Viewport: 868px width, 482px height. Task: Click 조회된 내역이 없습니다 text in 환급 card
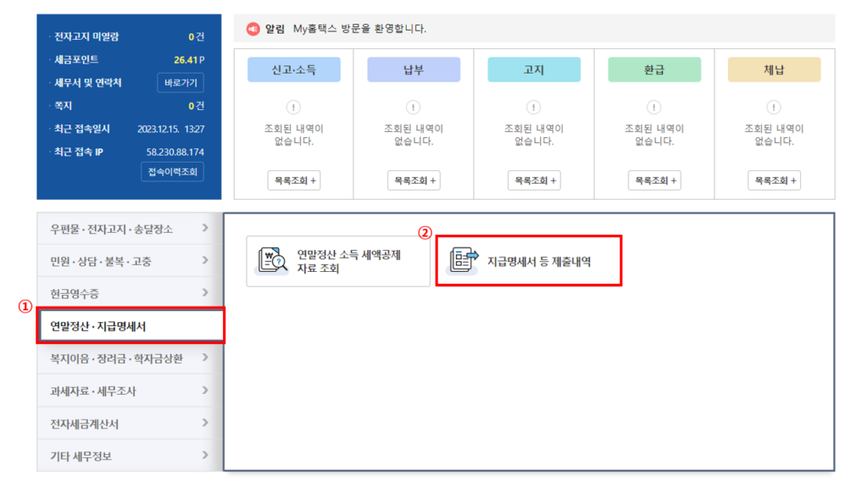[654, 135]
